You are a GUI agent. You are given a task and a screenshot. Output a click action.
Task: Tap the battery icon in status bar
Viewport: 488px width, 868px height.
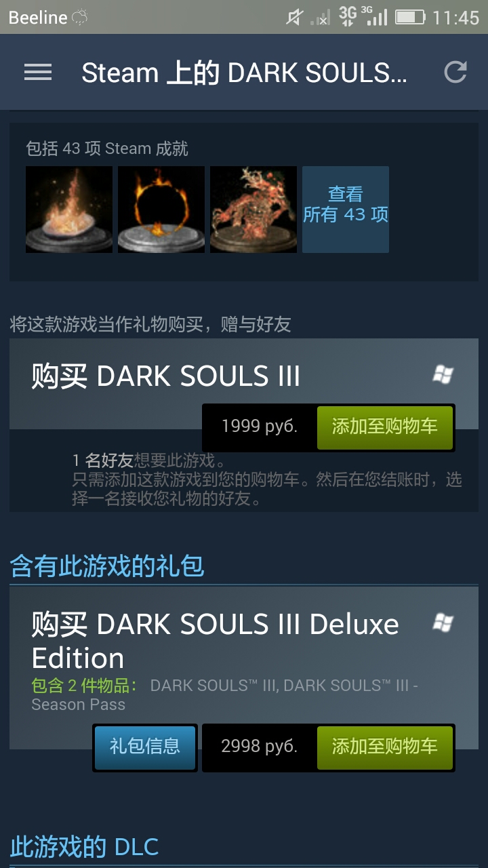click(410, 17)
